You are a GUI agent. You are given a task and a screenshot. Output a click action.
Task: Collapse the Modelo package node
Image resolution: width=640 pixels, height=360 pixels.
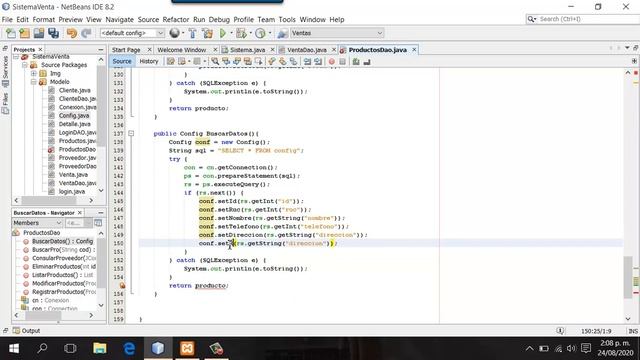pos(34,82)
